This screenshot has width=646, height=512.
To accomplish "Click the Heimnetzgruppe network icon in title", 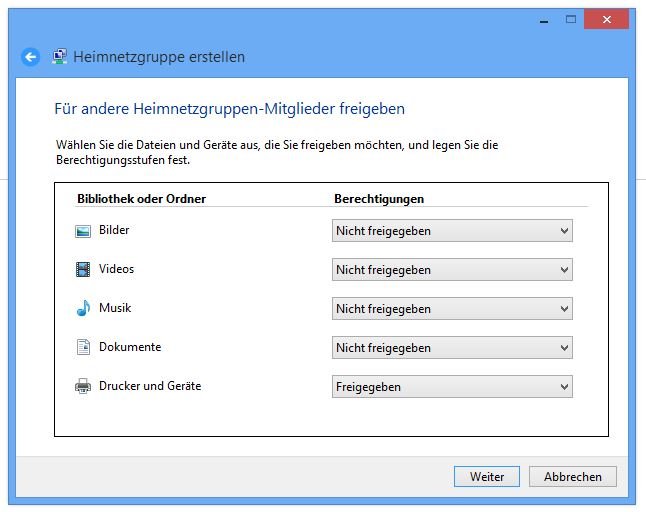I will [59, 56].
